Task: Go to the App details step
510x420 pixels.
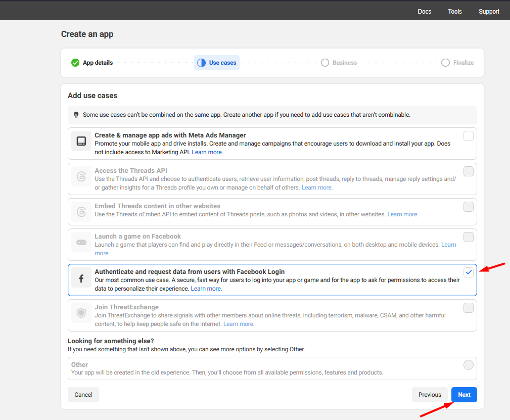Action: click(92, 63)
